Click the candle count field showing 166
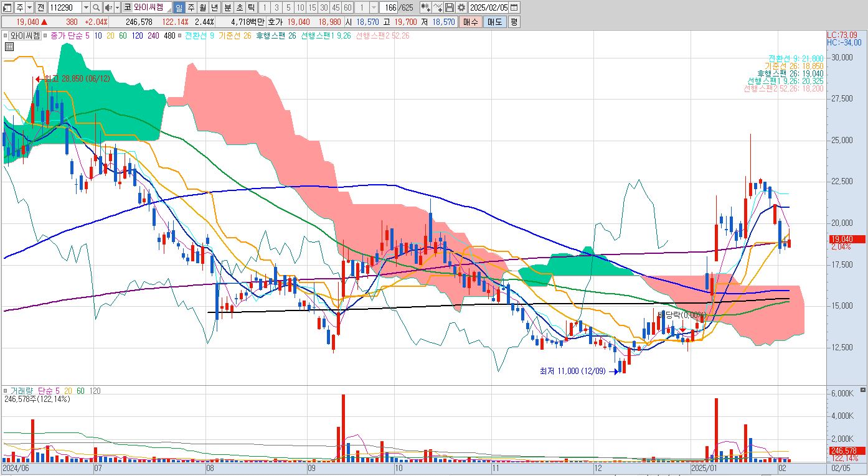Image resolution: width=868 pixels, height=476 pixels. click(389, 7)
